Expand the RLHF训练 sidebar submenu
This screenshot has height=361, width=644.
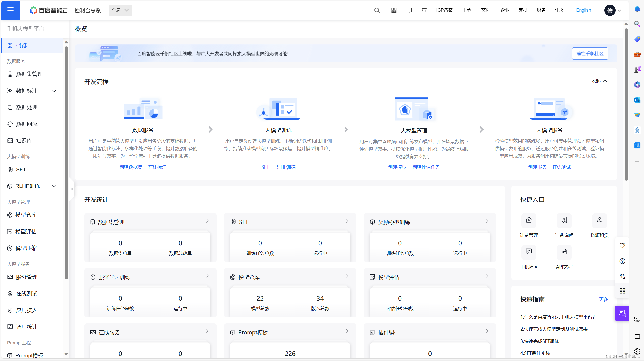pyautogui.click(x=54, y=186)
